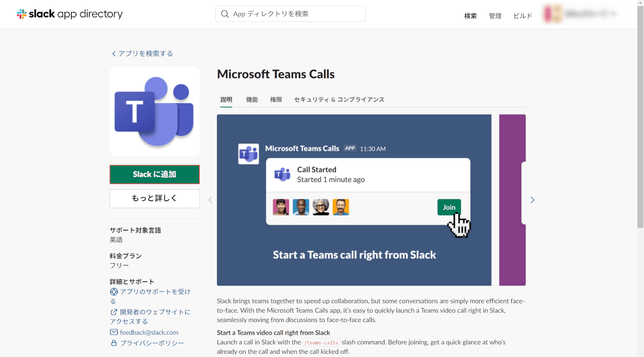Click the もっと詳しく button
Viewport: 644px width, 357px height.
[x=155, y=199]
